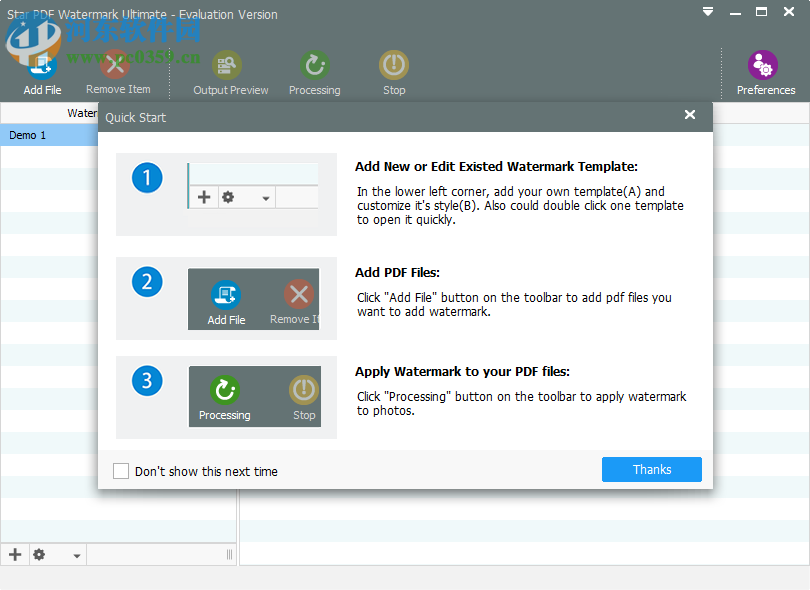Click the Stop toolbar icon

coord(394,74)
